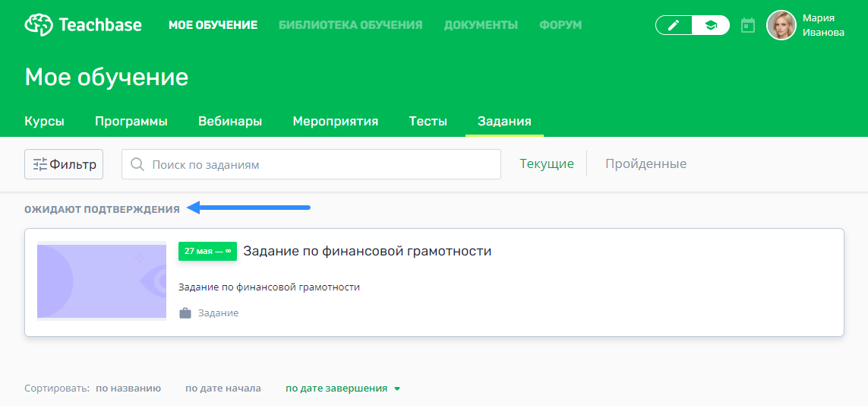868x406 pixels.
Task: Open МОЕ ОБУЧЕНИЕ in top navigation
Action: 213,25
